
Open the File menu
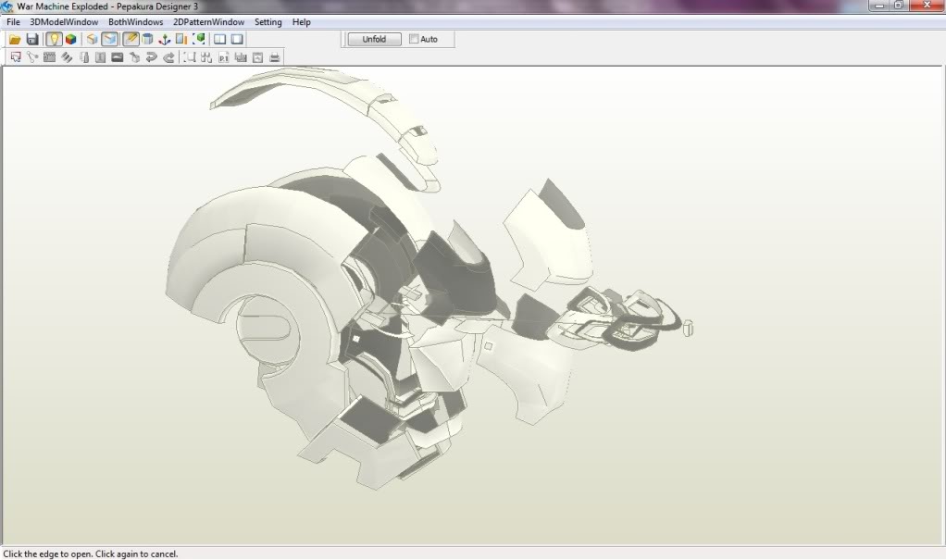pyautogui.click(x=13, y=22)
